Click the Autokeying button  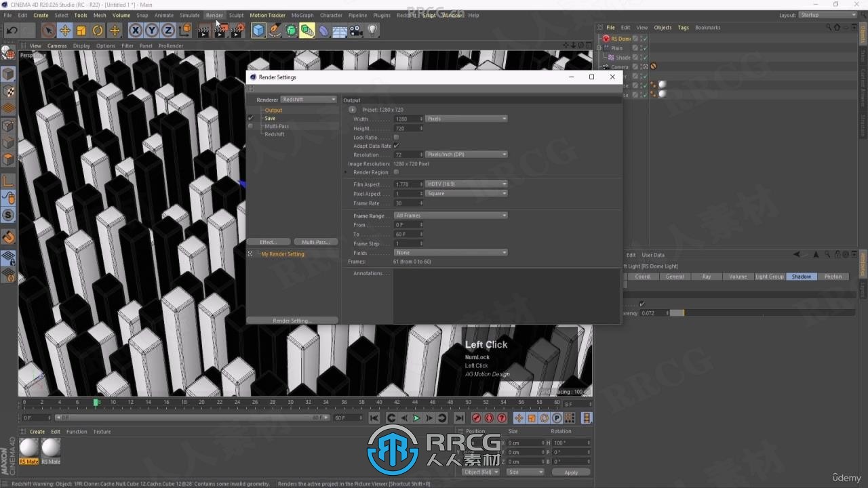coord(489,418)
